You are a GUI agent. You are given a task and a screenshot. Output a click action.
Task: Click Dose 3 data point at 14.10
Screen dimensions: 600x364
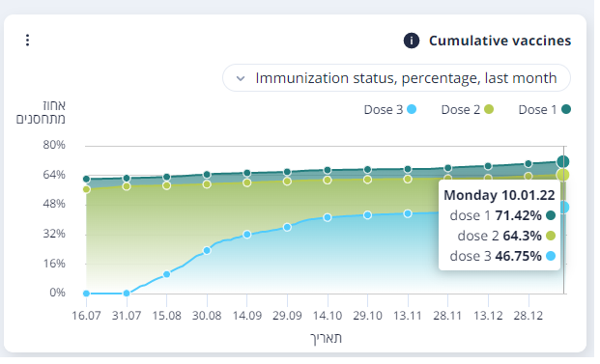(328, 218)
